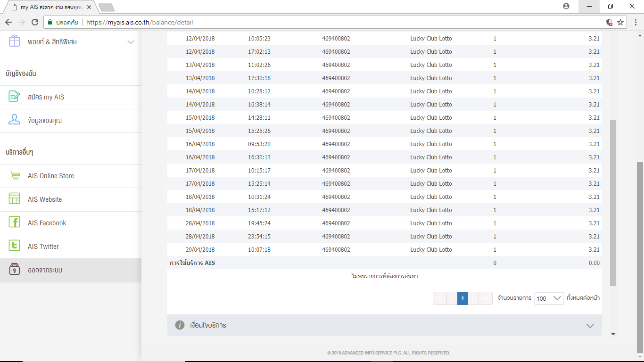Image resolution: width=644 pixels, height=362 pixels.
Task: Expand the พอยท์ & สิทธิพิเศษ menu chevron
Action: pyautogui.click(x=131, y=42)
